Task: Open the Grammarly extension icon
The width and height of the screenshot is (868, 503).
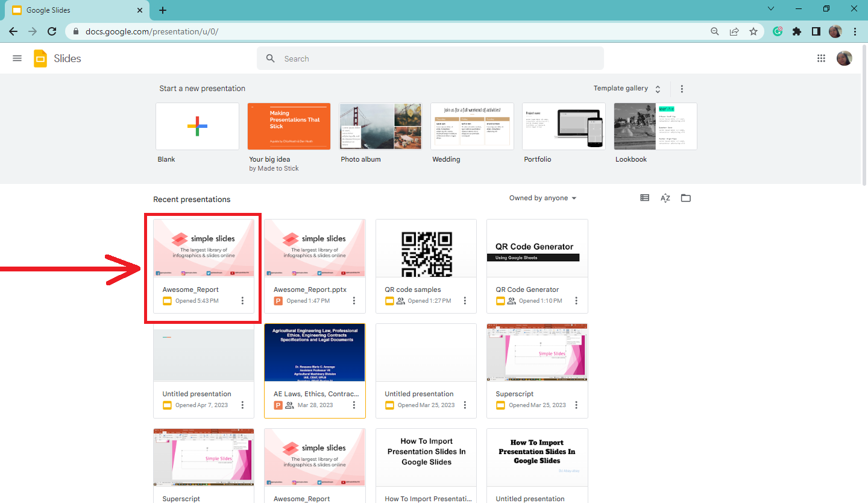Action: [x=778, y=31]
